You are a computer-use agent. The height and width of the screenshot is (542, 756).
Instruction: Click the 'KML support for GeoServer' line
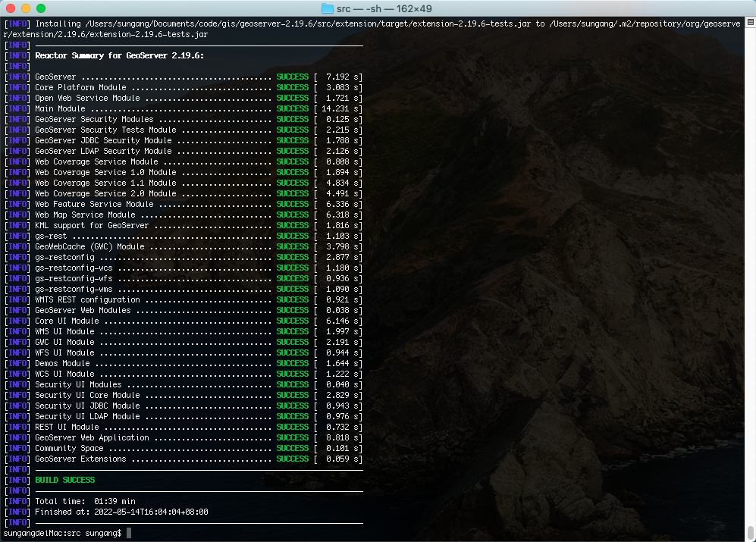[x=92, y=225]
